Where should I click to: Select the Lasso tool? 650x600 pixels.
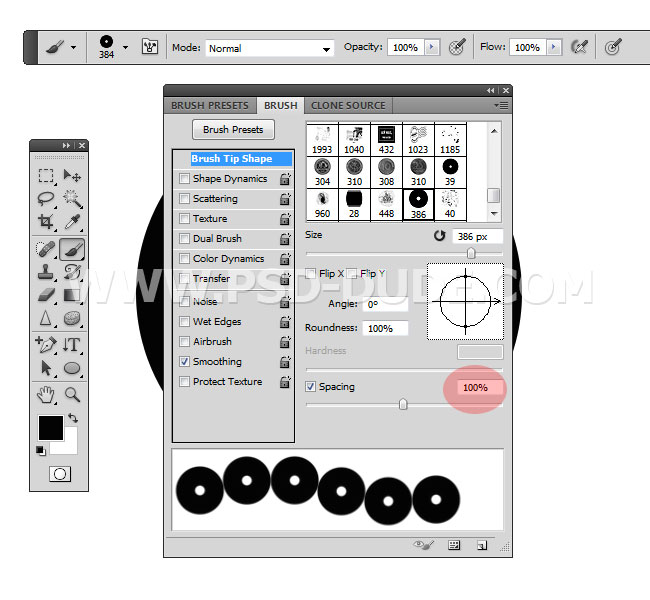click(46, 199)
